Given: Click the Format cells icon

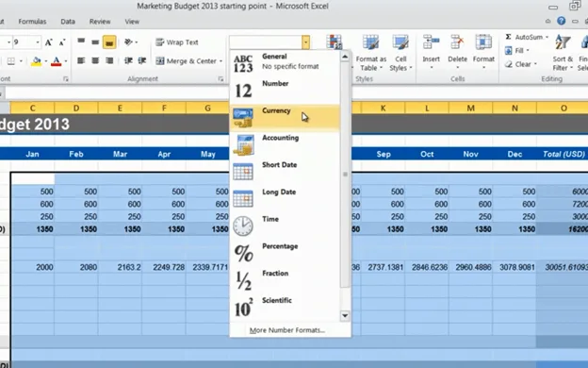Looking at the screenshot, I should (483, 42).
